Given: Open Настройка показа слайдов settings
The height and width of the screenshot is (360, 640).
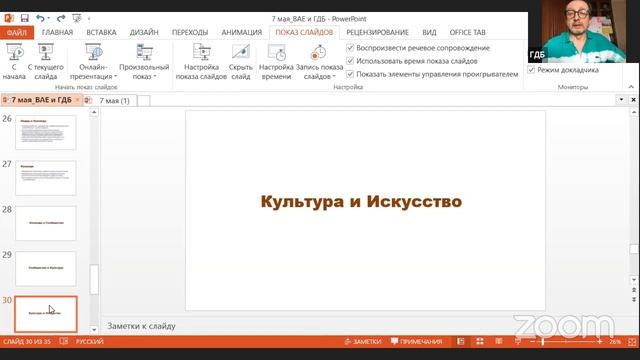Looking at the screenshot, I should point(201,62).
